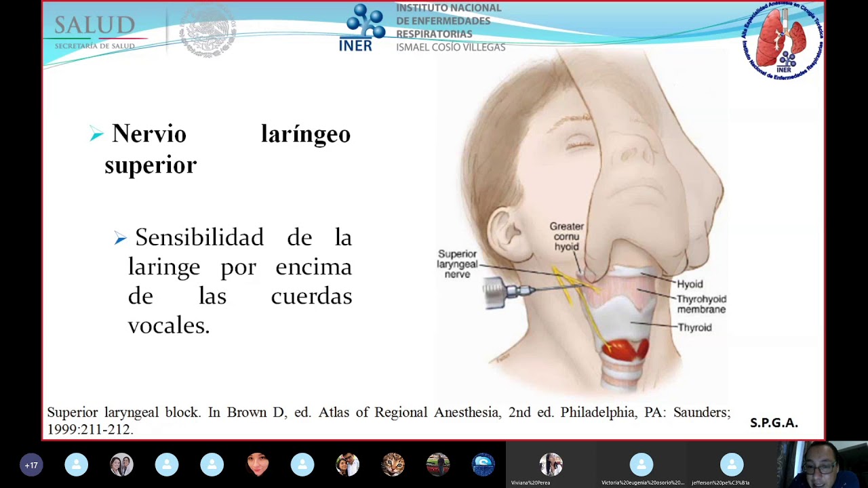Click the Atlas of Regional Anesthesia citation
Screen dimensions: 868x488
tap(389, 420)
